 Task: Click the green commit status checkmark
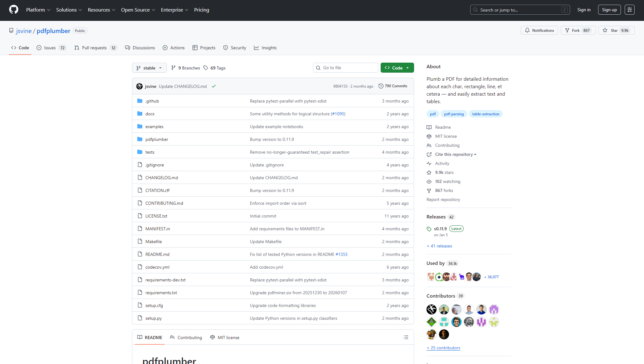coord(214,86)
